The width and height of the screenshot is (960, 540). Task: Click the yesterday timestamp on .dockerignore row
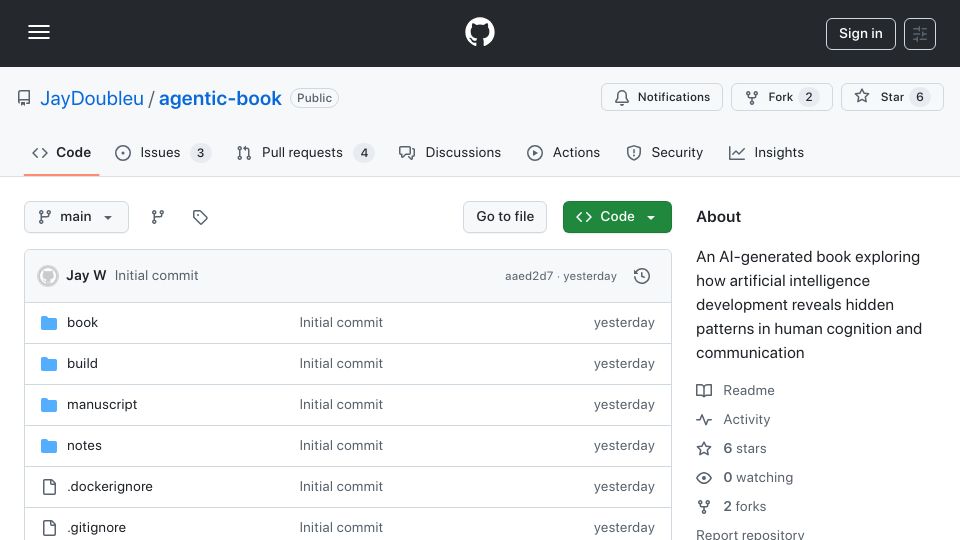pos(624,487)
